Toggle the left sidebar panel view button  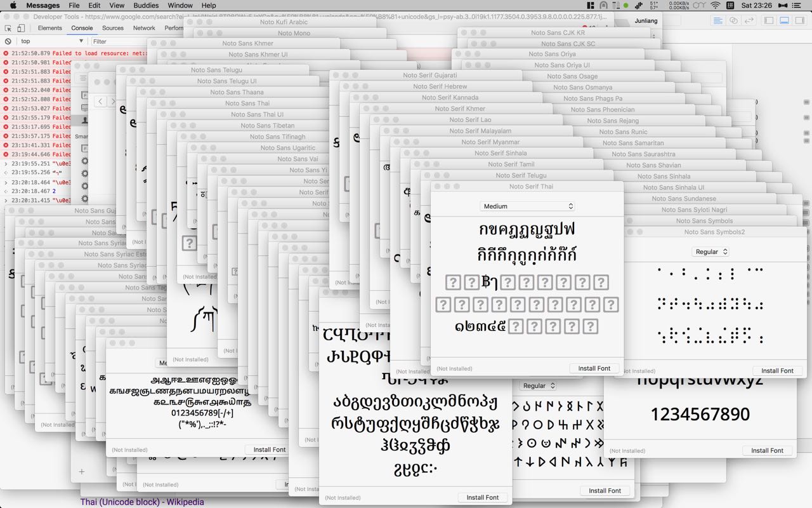coord(768,20)
